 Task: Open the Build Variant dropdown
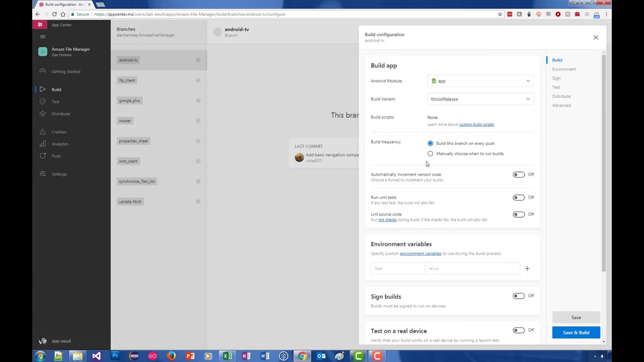pyautogui.click(x=480, y=99)
